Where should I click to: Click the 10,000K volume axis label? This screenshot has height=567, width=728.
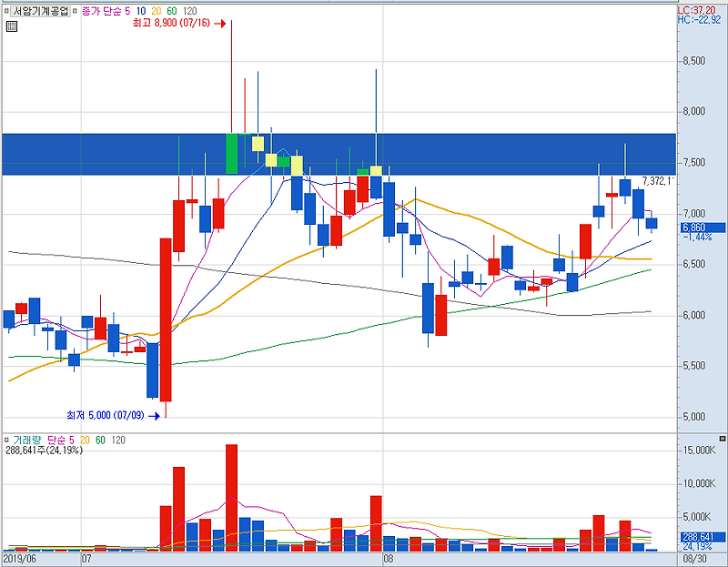(699, 484)
